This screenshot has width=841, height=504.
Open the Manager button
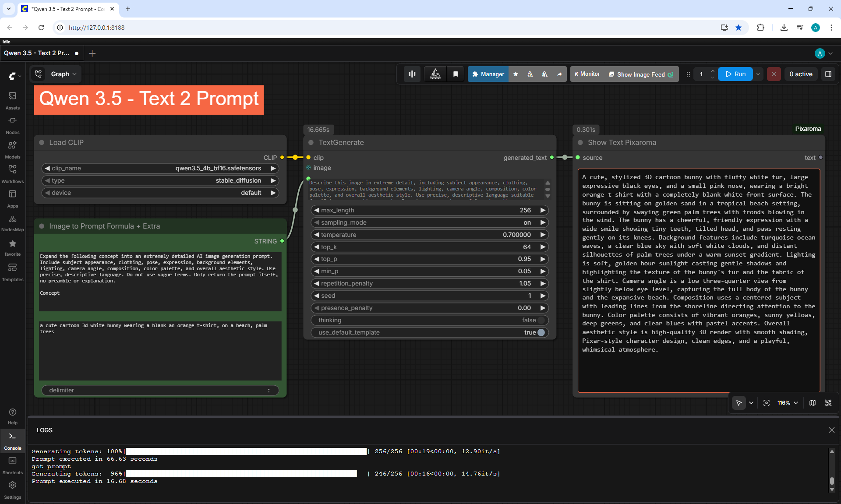click(488, 74)
